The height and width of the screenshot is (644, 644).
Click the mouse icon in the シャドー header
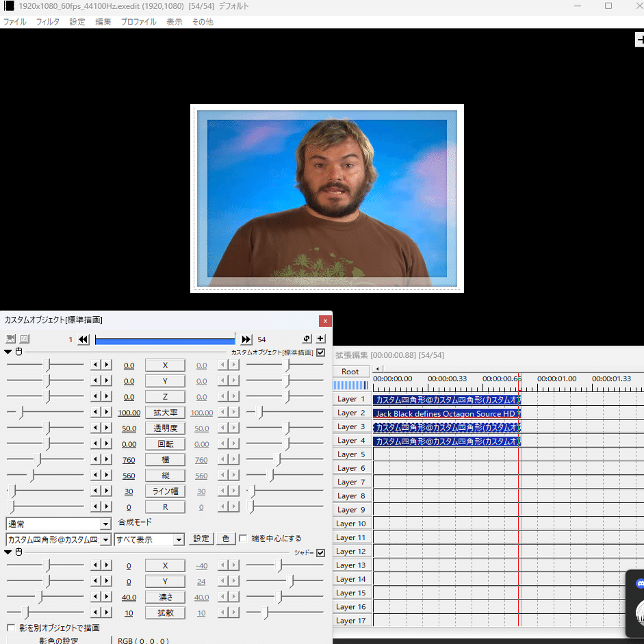pyautogui.click(x=18, y=552)
